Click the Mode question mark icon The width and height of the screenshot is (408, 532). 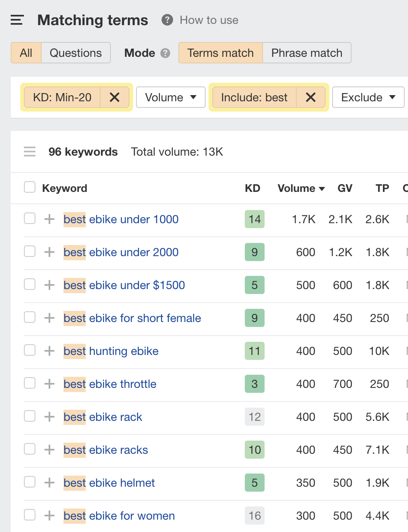tap(165, 53)
